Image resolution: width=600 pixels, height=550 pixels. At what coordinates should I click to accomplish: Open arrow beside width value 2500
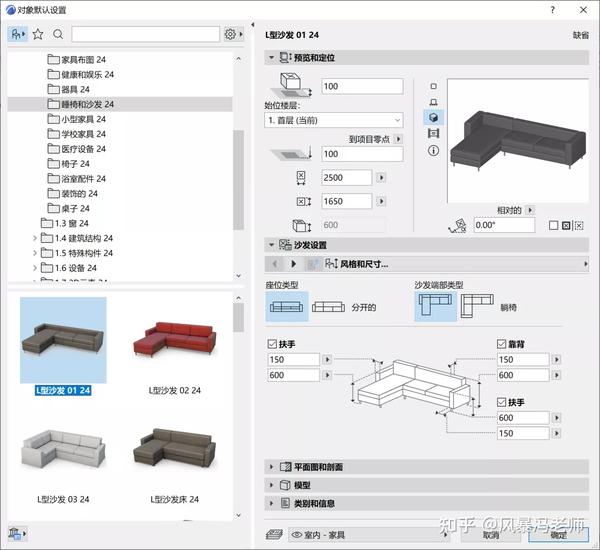(381, 178)
